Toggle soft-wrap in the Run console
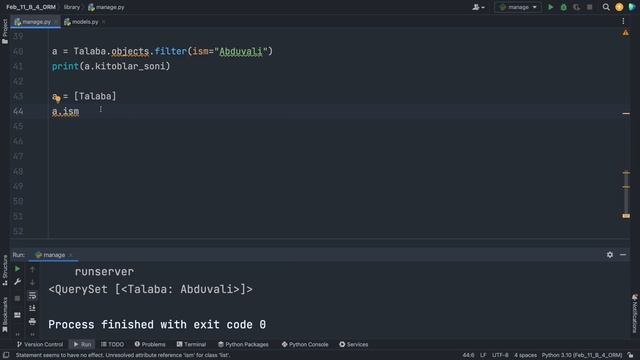 (32, 295)
